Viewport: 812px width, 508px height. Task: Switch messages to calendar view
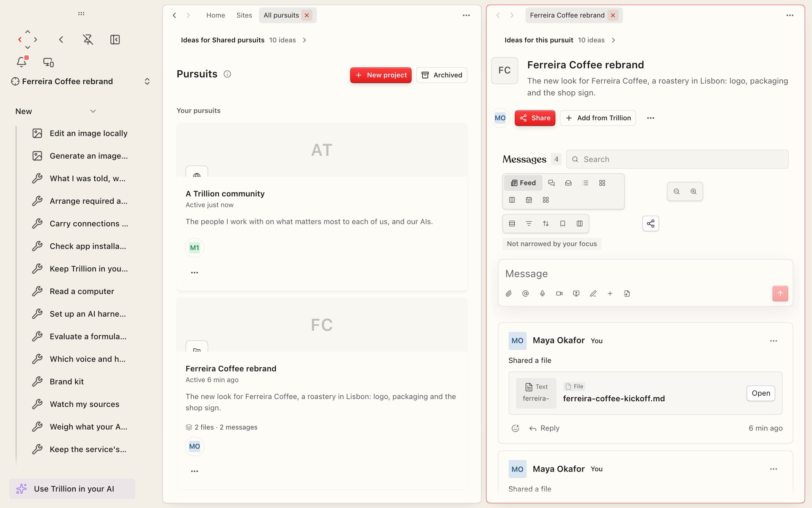click(529, 200)
